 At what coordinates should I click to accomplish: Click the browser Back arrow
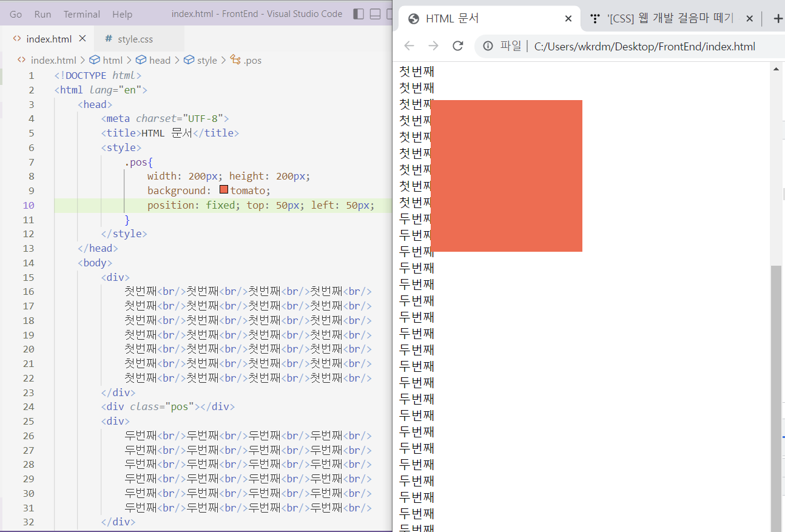(x=409, y=46)
